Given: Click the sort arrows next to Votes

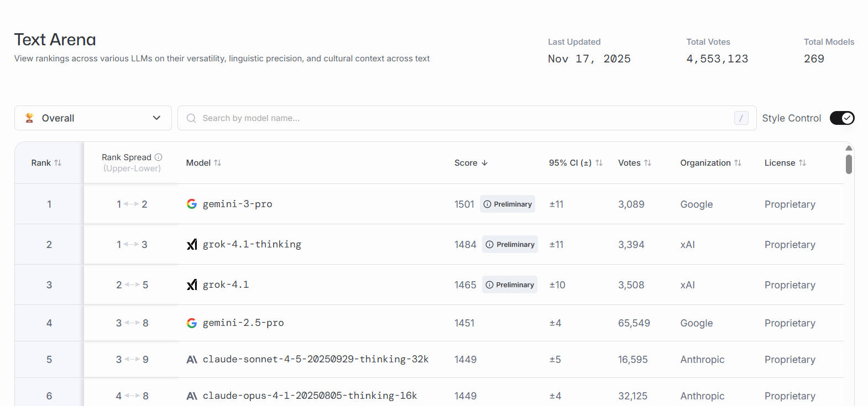Looking at the screenshot, I should click(x=648, y=163).
